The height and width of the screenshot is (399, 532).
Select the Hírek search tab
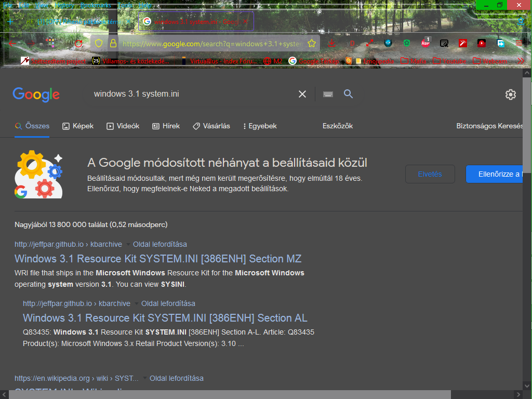coord(166,126)
